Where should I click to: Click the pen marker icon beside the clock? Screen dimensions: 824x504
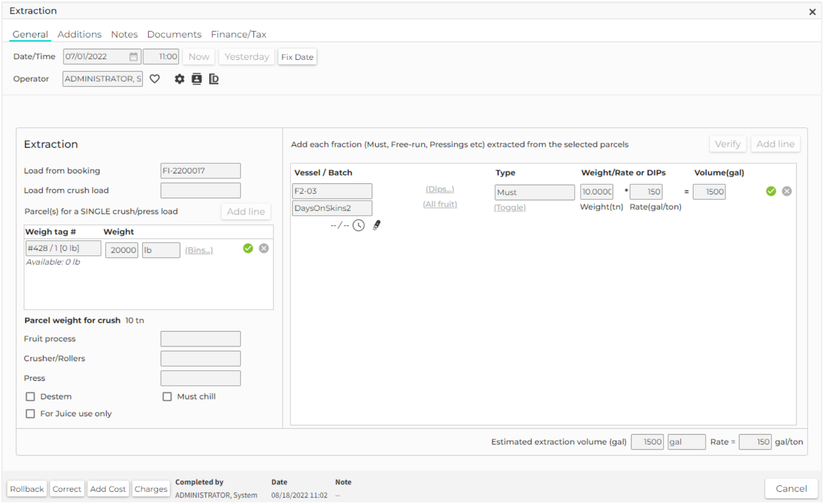(x=376, y=225)
